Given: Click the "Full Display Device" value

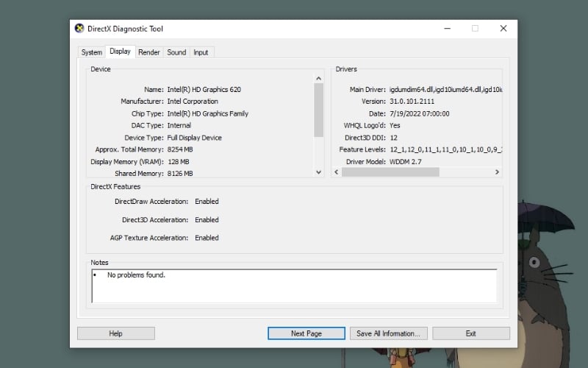Looking at the screenshot, I should (194, 138).
